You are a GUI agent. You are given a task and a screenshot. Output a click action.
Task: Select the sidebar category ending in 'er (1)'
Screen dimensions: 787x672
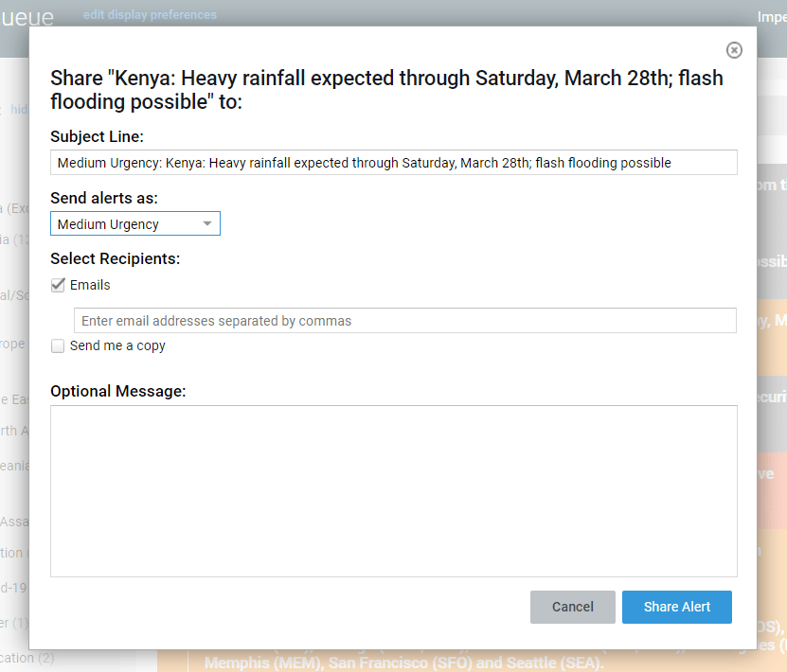click(14, 623)
